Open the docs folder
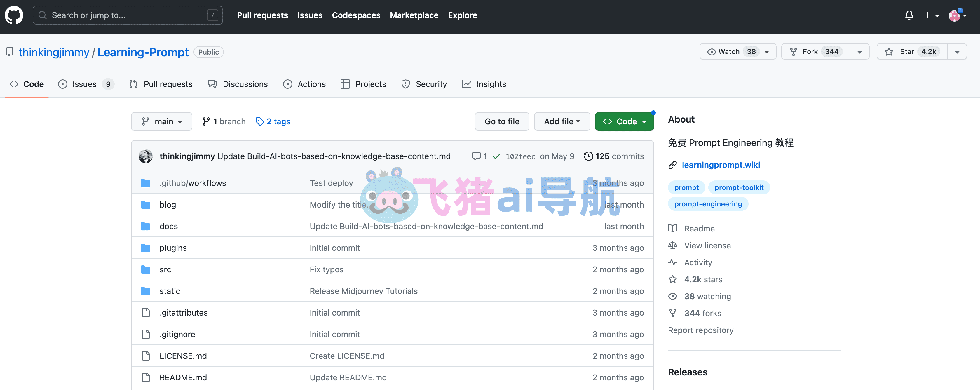 coord(168,226)
